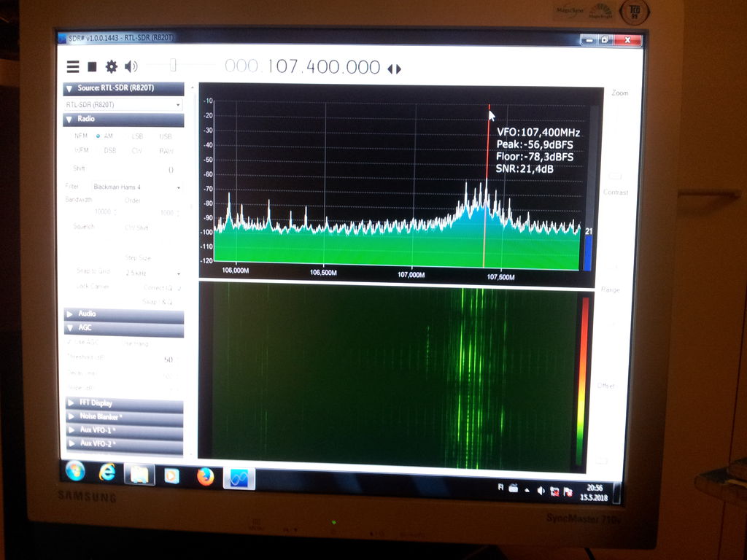Mute audio with the speaker icon
Image resolution: width=747 pixels, height=560 pixels.
coord(131,67)
